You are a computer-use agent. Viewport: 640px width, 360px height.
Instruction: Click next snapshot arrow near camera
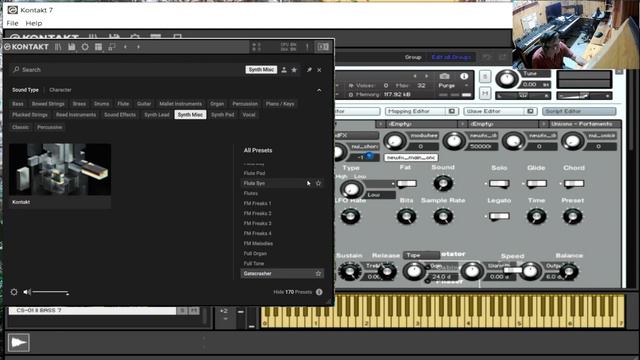pos(427,76)
